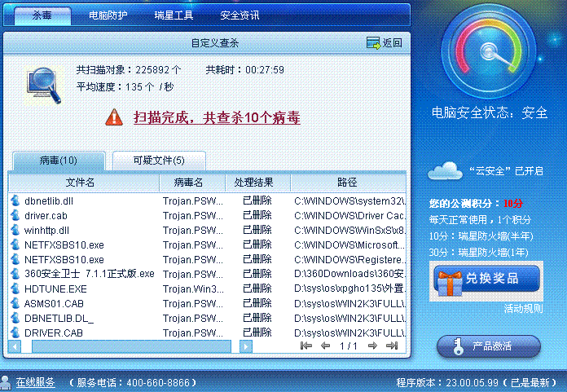Select the winhttp.dll file name
Image resolution: width=567 pixels, height=392 pixels.
click(46, 231)
